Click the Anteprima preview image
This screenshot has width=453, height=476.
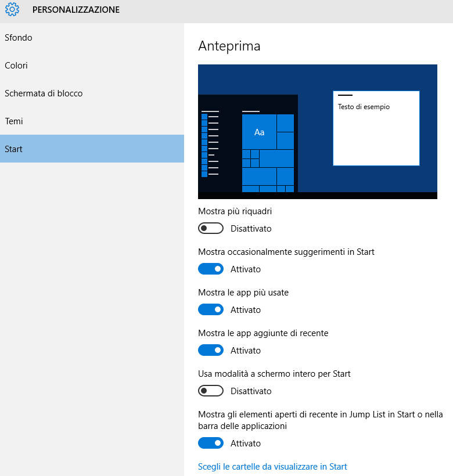318,132
